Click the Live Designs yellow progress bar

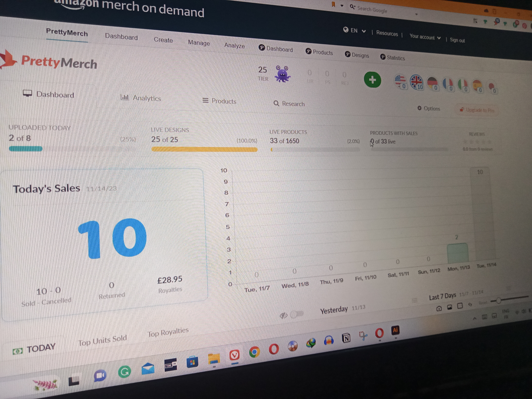[204, 149]
